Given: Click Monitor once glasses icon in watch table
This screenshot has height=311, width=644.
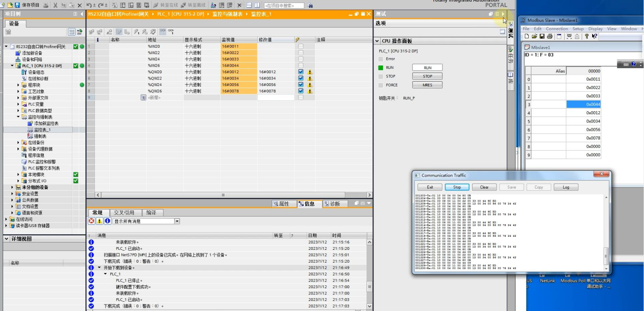Looking at the screenshot, I should pyautogui.click(x=171, y=31).
